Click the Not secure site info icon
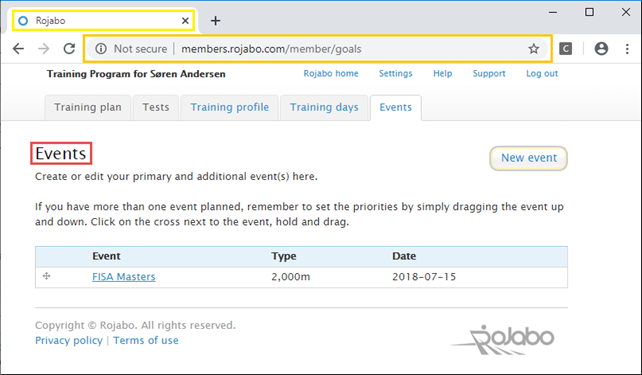 coord(101,49)
